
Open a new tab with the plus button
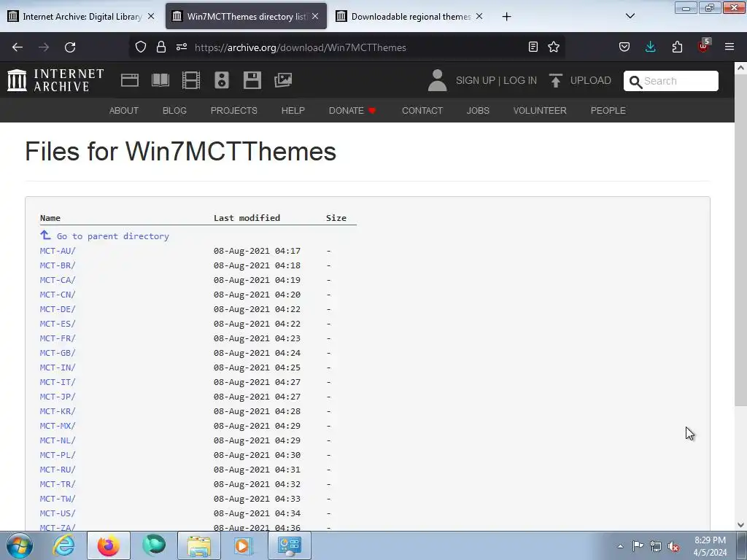(x=506, y=17)
